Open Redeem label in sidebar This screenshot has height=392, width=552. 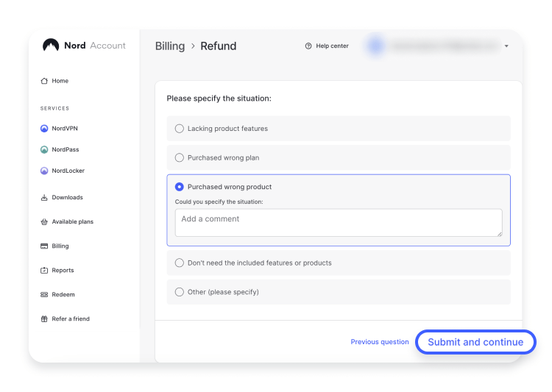click(x=63, y=294)
